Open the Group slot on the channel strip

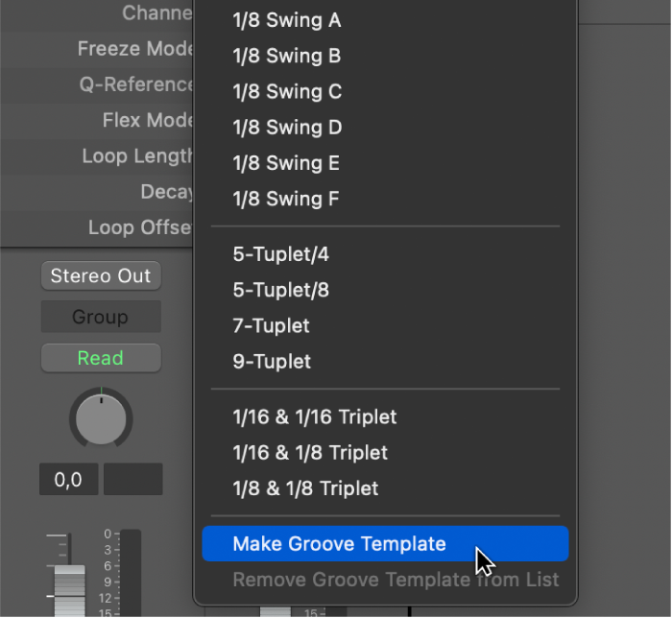101,317
